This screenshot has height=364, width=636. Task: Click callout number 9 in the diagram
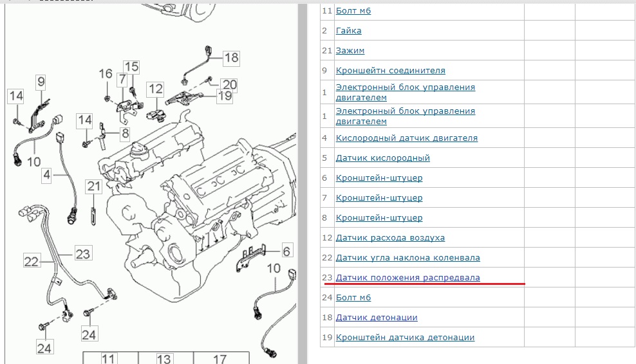click(x=41, y=82)
